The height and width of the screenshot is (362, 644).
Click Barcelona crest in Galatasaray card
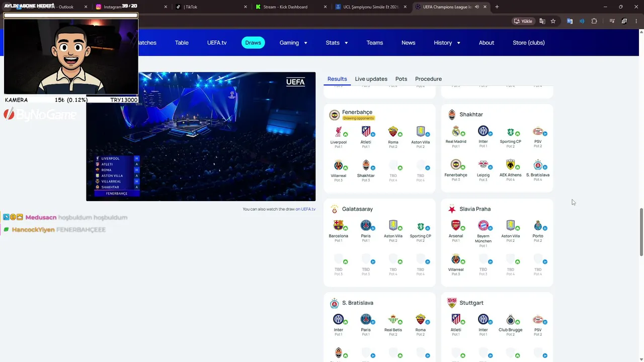(x=339, y=226)
